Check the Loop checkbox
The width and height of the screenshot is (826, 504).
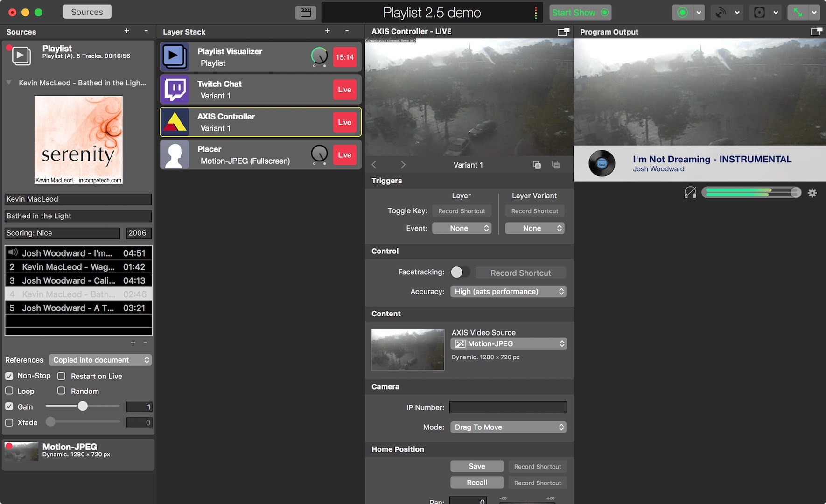pyautogui.click(x=9, y=391)
